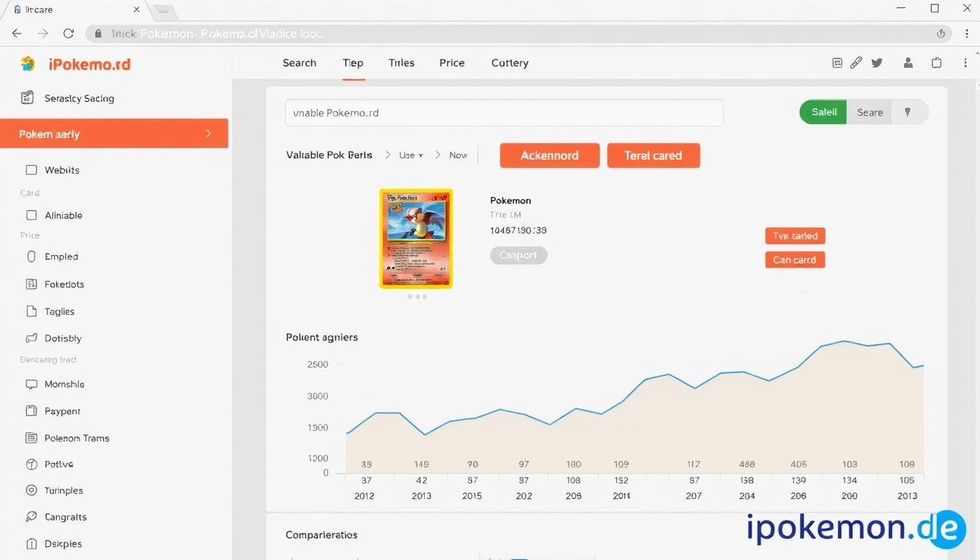980x560 pixels.
Task: Check the Webiits checkbox
Action: (x=31, y=169)
